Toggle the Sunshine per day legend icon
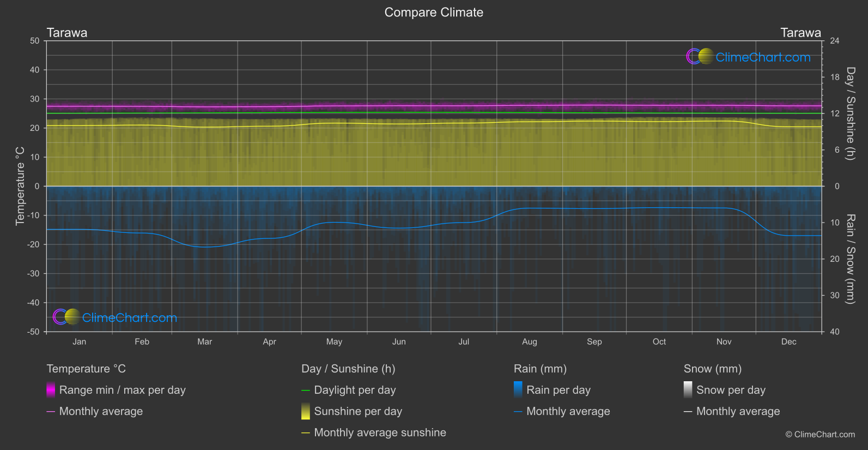This screenshot has height=450, width=868. [306, 411]
